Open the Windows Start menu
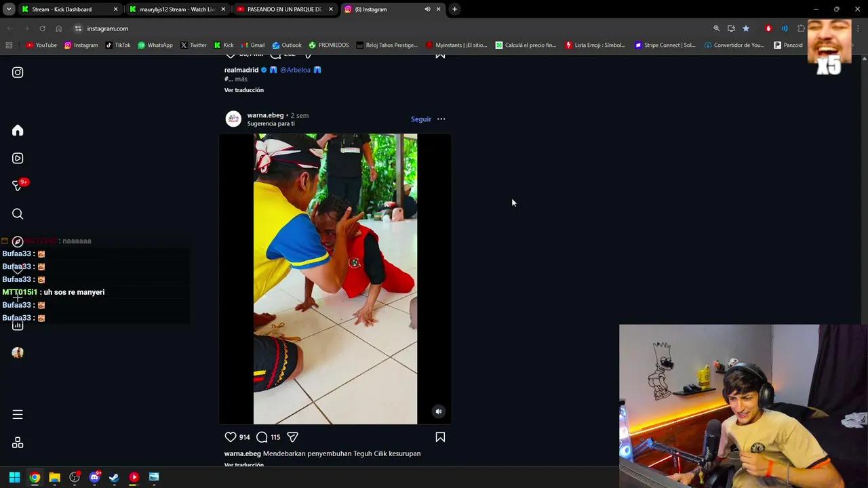868x488 pixels. (x=14, y=477)
